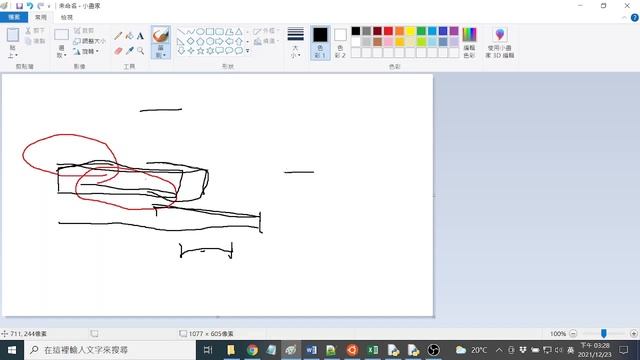Open the notification center icon
This screenshot has width=640, height=360.
623,350
